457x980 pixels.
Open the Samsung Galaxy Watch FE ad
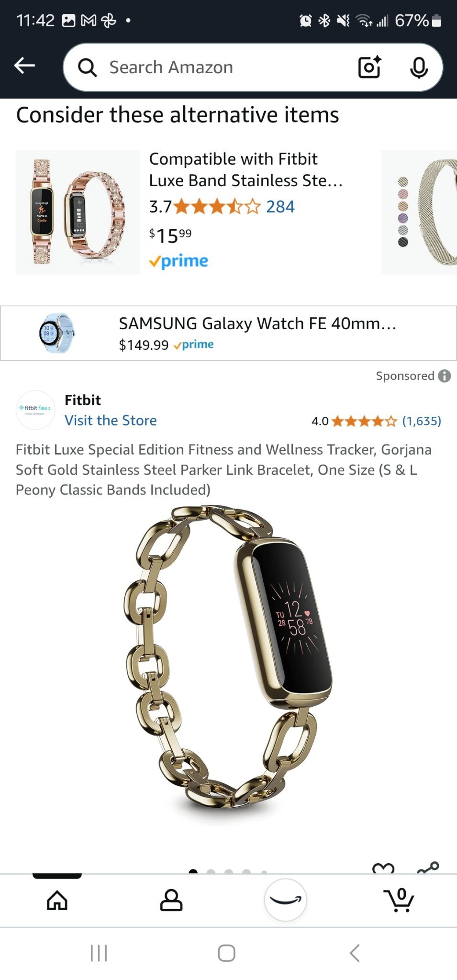228,333
